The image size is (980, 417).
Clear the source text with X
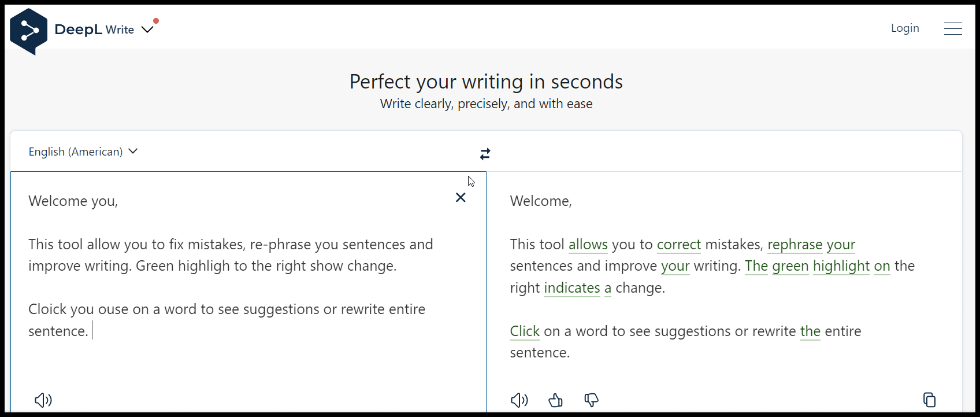pyautogui.click(x=461, y=198)
